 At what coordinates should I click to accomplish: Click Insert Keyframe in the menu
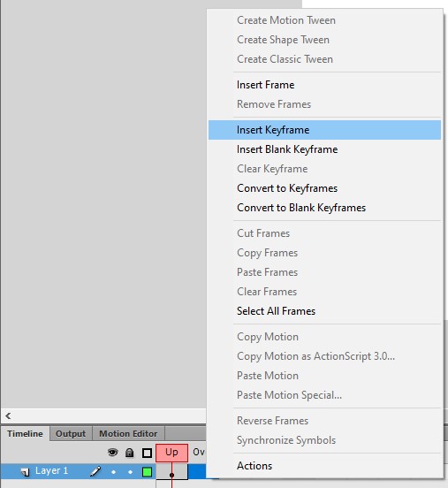point(324,130)
